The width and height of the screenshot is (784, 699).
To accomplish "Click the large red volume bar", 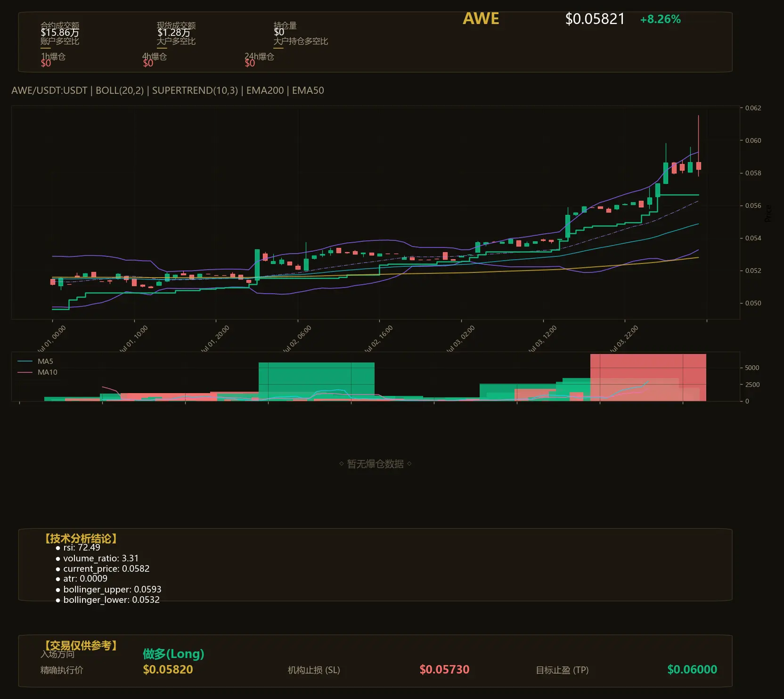I will (648, 377).
